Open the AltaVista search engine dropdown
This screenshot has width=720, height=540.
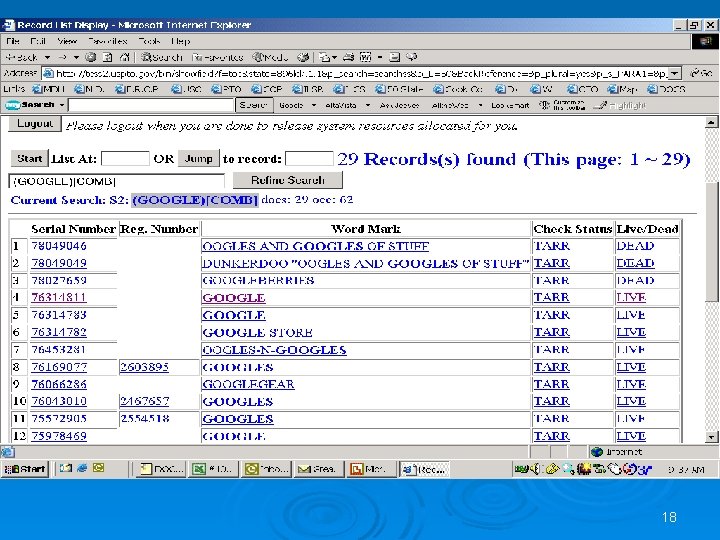[367, 106]
